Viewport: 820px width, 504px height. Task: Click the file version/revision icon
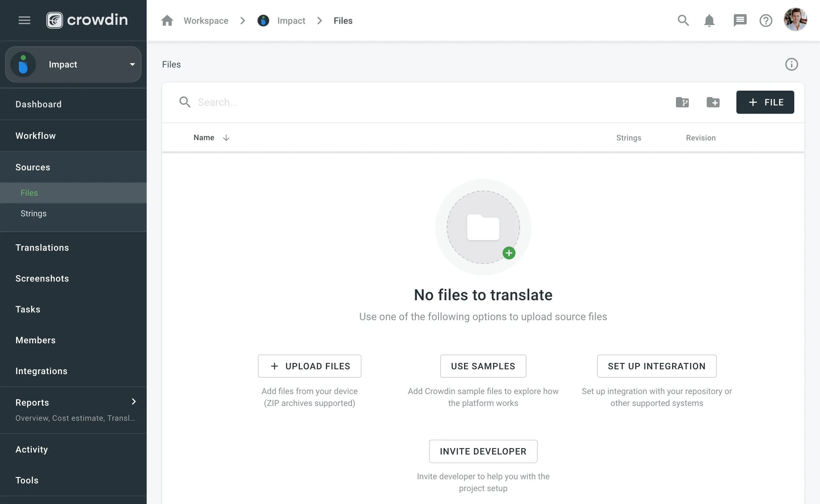pos(682,102)
